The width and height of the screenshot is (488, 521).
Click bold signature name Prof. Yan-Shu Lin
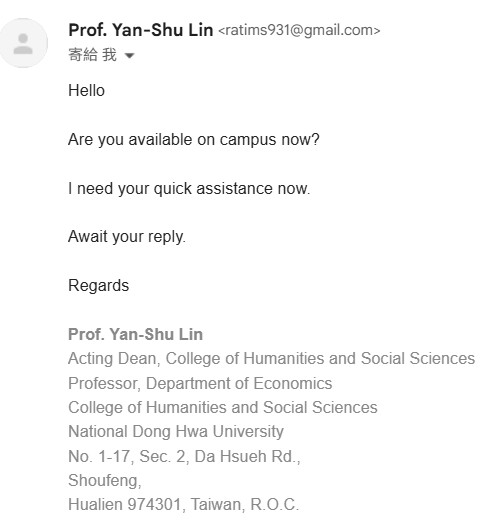click(x=135, y=334)
